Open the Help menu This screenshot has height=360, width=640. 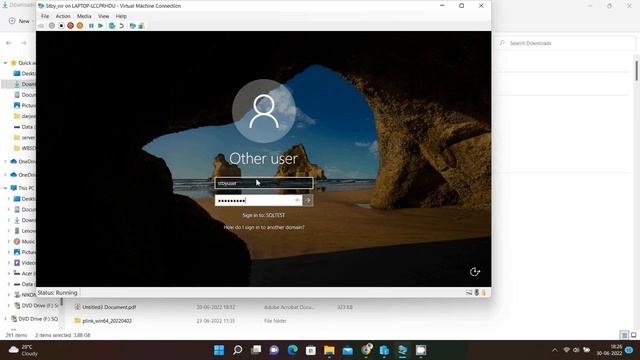[121, 16]
